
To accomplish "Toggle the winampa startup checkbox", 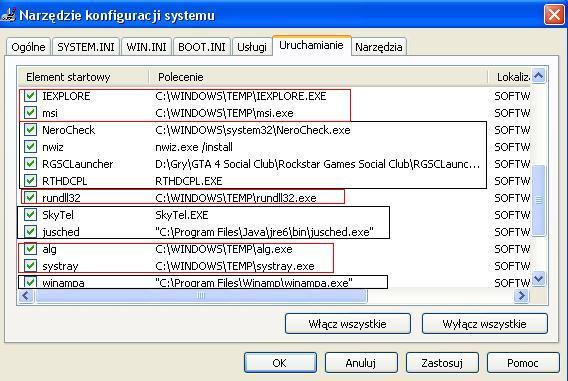I will pos(30,282).
